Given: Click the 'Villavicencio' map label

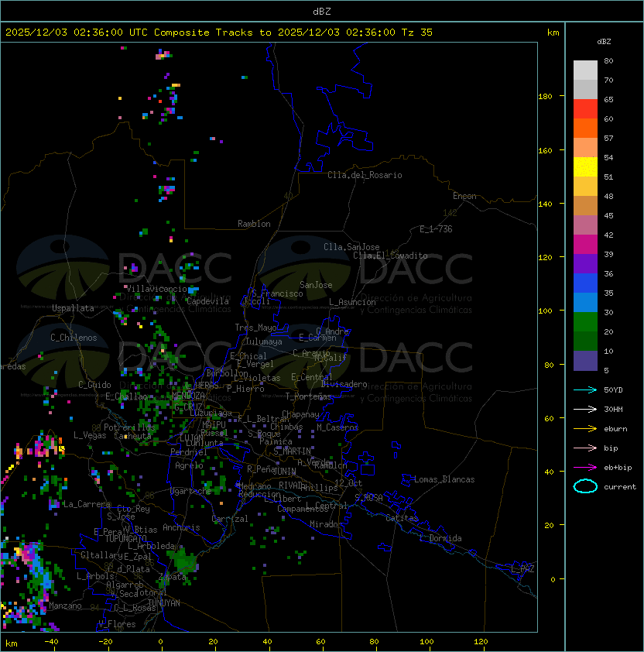Looking at the screenshot, I should tap(157, 289).
